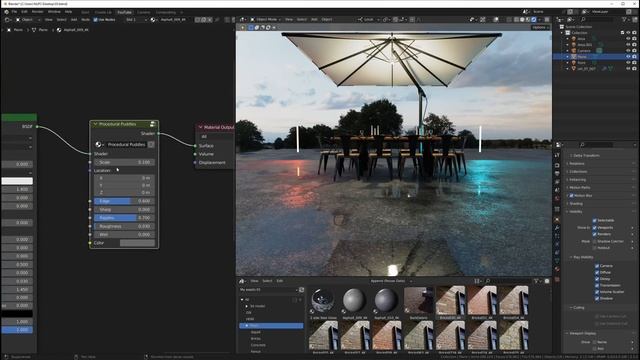Click the Sharp value field in the node
640x360 pixels.
click(124, 209)
